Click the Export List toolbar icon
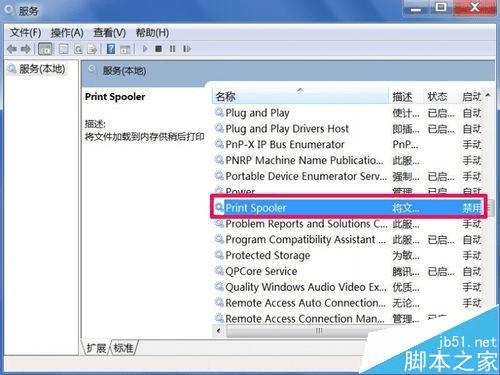The width and height of the screenshot is (500, 375). tap(92, 49)
